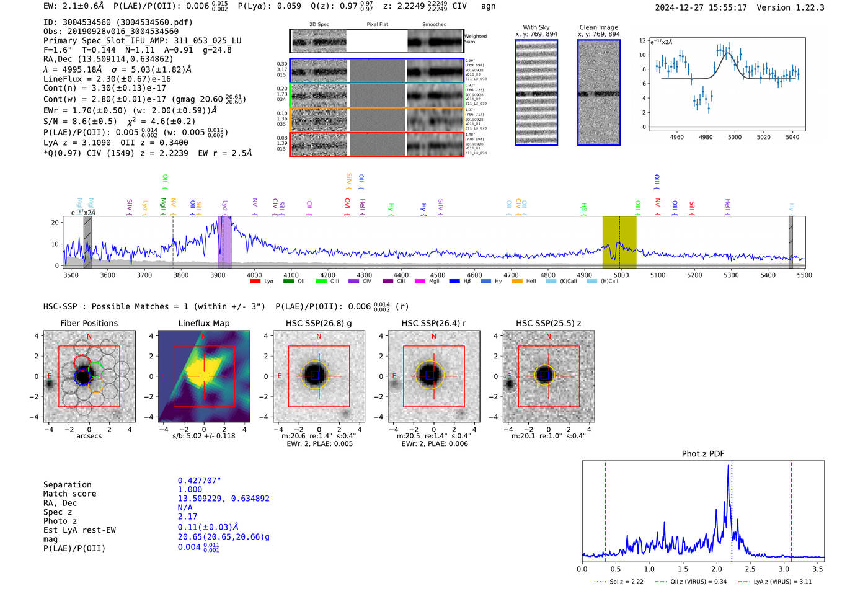The width and height of the screenshot is (868, 591).
Task: Click the OII dark green legend swatch
Action: [288, 281]
